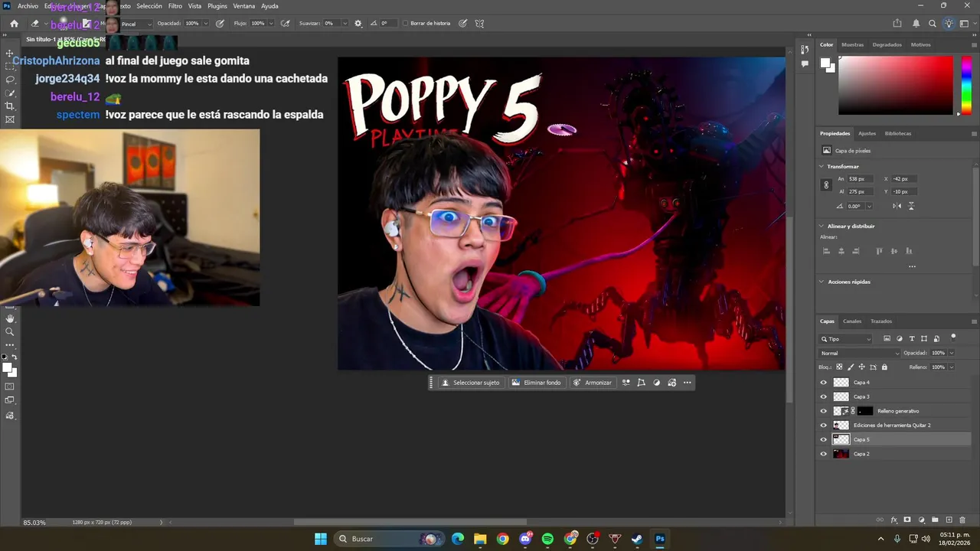Open the Opacidad dropdown in options bar
The image size is (980, 551).
(x=206, y=24)
